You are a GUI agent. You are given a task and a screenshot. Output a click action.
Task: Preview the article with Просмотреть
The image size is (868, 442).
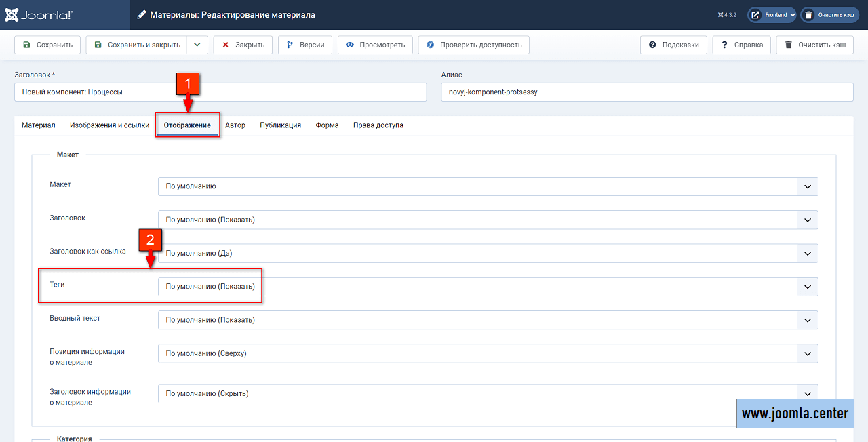(375, 45)
